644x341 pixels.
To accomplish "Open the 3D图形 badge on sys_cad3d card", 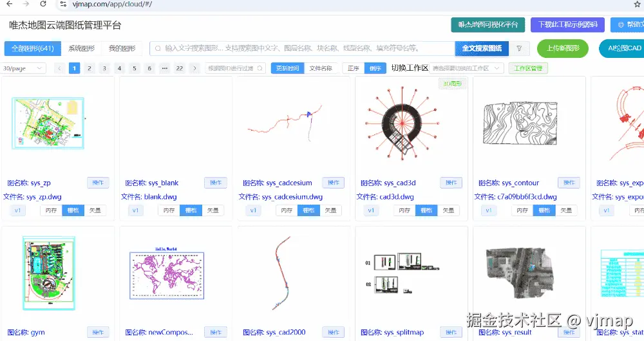I will [x=452, y=84].
